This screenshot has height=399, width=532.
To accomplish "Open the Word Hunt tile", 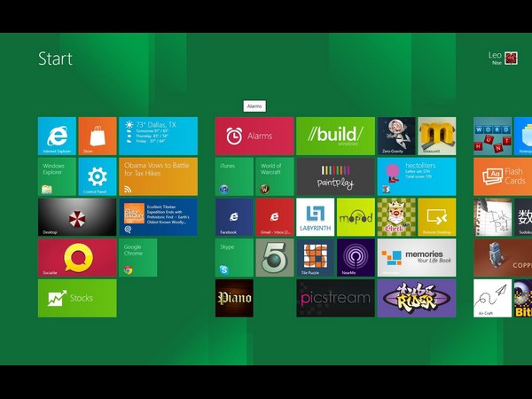I will click(x=493, y=136).
